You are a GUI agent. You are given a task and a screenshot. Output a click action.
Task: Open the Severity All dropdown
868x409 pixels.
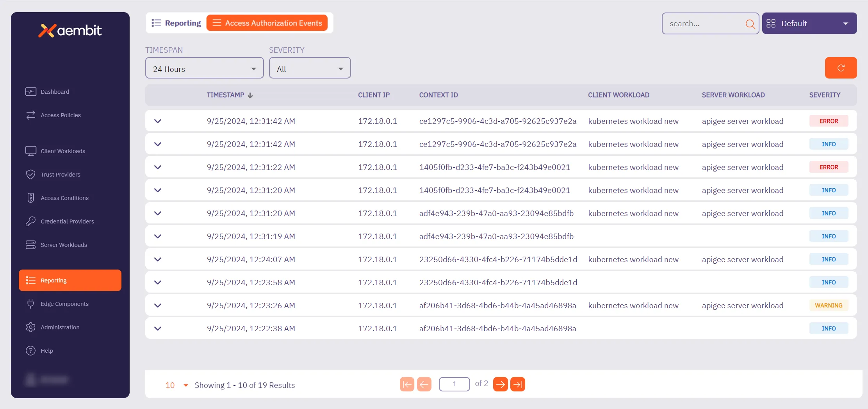point(310,69)
